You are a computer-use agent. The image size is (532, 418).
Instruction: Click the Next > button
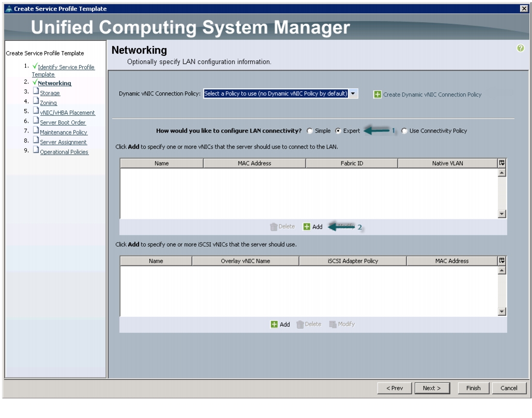coord(432,388)
